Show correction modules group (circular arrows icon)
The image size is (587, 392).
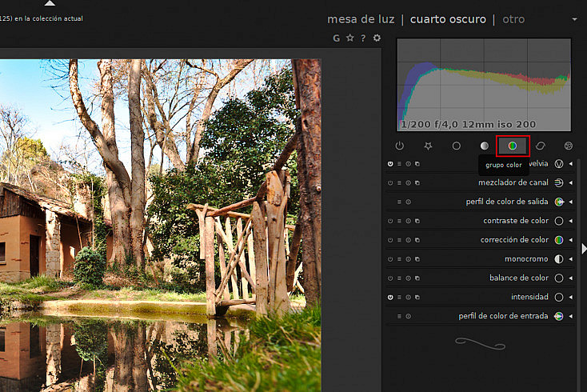[x=540, y=146]
